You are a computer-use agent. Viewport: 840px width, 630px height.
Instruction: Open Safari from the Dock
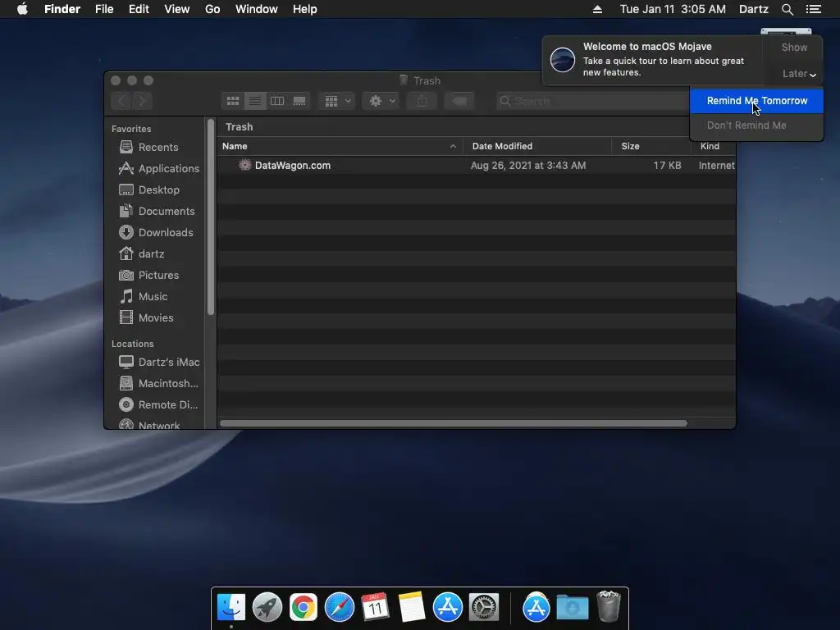pyautogui.click(x=339, y=608)
